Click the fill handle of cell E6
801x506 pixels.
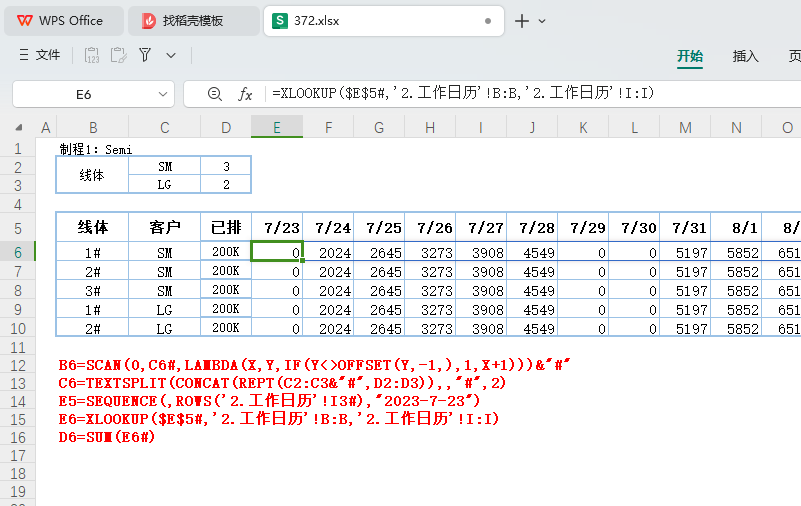302,260
